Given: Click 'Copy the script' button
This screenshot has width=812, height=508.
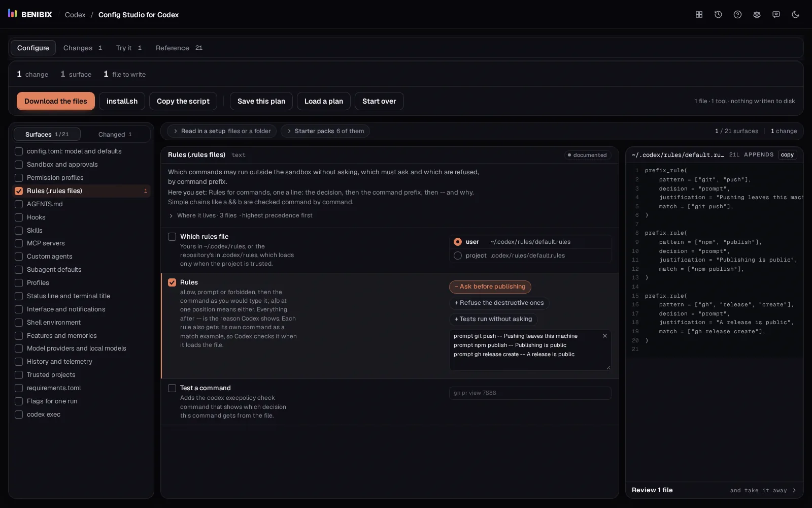Looking at the screenshot, I should tap(183, 101).
